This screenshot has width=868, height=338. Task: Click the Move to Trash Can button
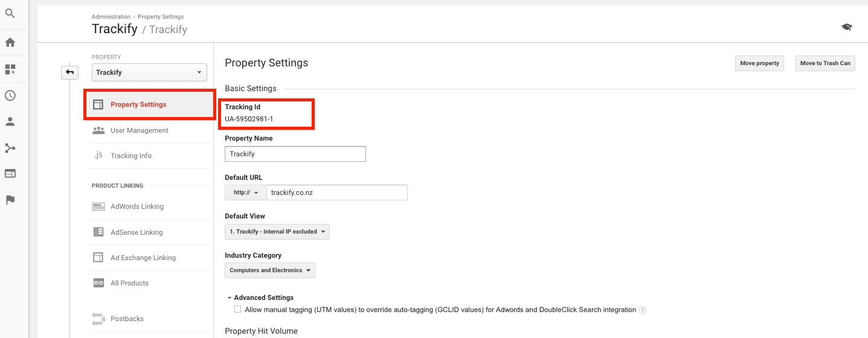click(x=825, y=63)
